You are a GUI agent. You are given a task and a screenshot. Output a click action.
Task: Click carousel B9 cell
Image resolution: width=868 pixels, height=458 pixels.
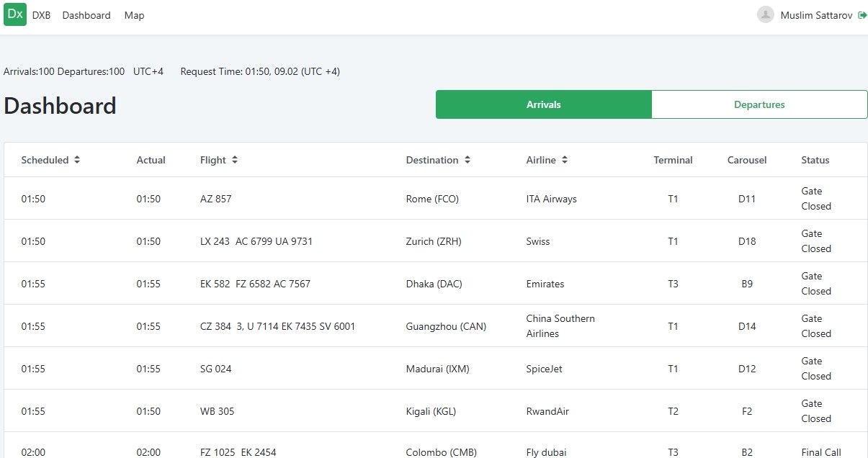747,284
